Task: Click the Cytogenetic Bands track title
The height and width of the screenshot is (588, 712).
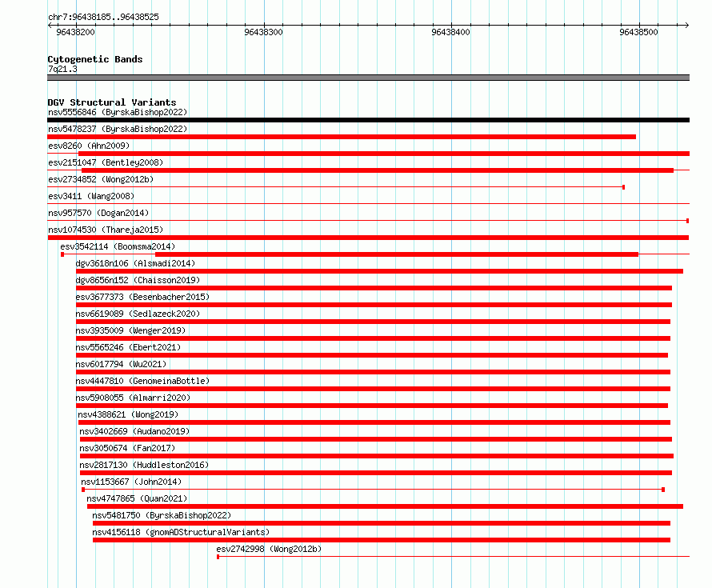Action: point(95,59)
